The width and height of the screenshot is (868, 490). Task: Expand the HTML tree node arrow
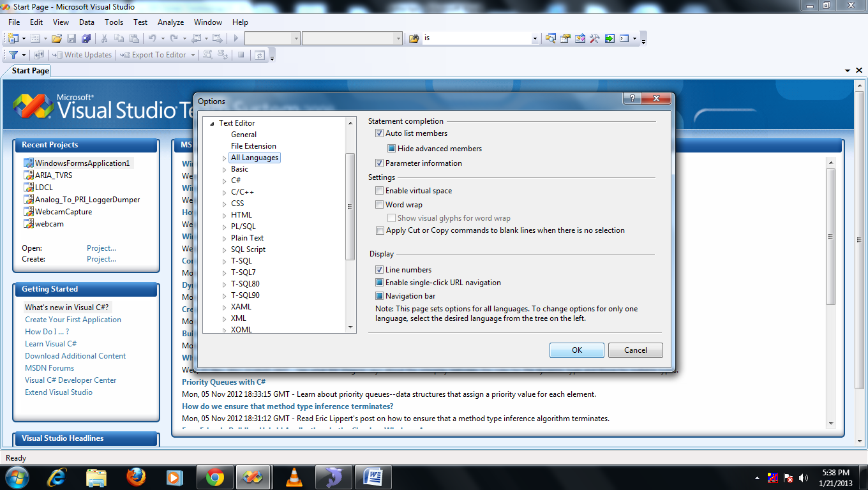(x=224, y=216)
